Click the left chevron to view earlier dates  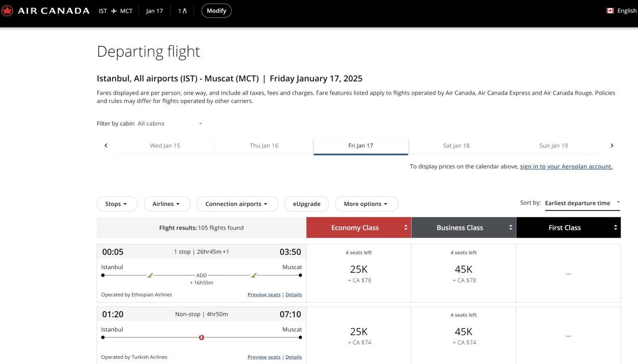coord(106,145)
